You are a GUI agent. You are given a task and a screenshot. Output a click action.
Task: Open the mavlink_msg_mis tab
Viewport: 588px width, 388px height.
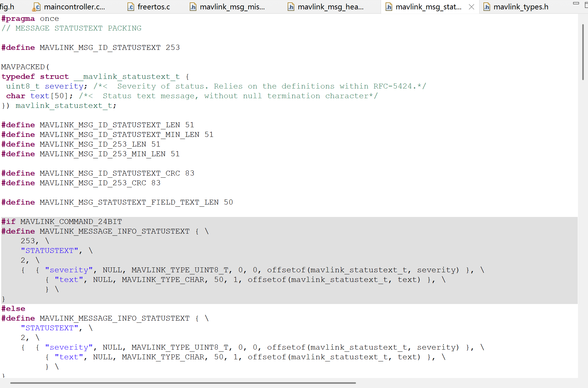coord(231,7)
